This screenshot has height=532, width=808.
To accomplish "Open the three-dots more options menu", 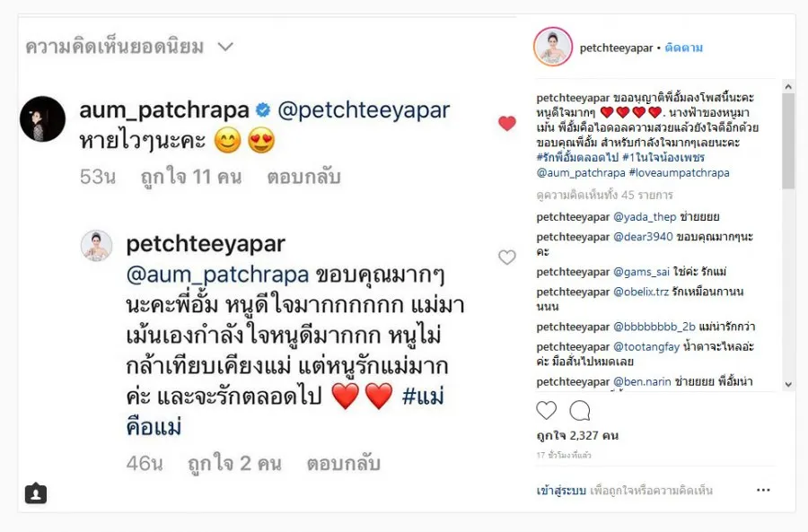I will (763, 490).
